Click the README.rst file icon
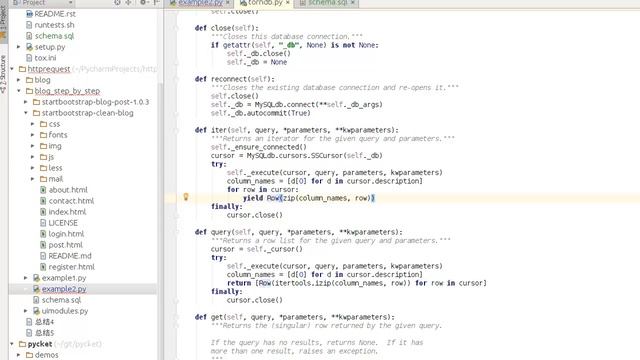 click(29, 14)
